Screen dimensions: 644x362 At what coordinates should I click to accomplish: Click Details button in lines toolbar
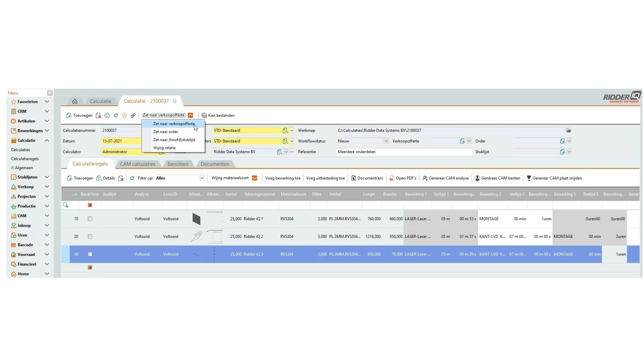pos(105,178)
